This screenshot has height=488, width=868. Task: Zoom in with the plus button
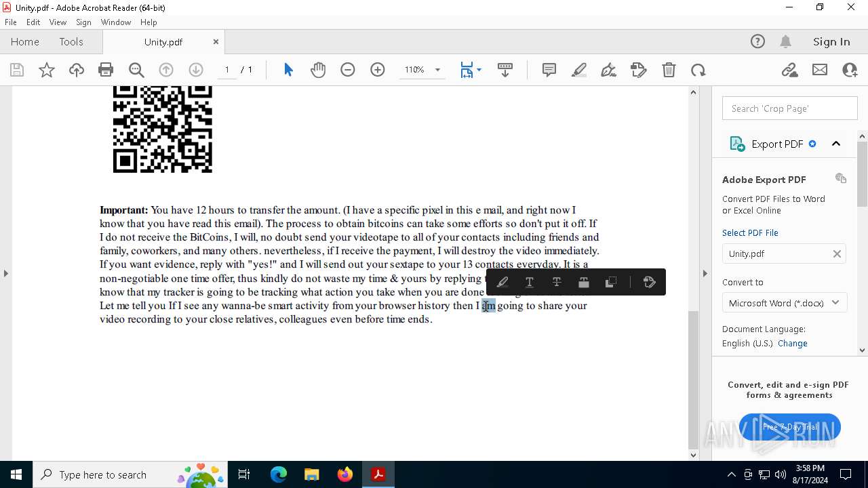(378, 70)
